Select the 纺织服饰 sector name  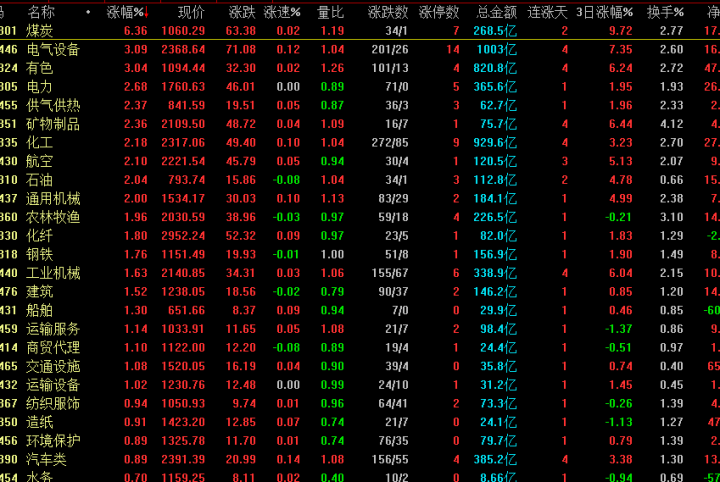(53, 403)
